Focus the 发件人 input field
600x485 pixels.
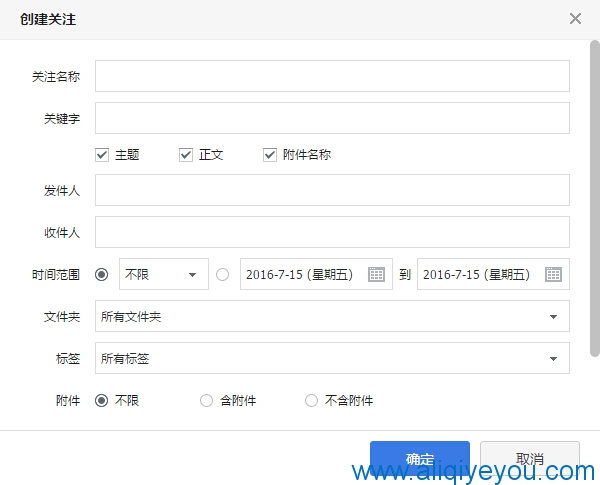pos(332,190)
